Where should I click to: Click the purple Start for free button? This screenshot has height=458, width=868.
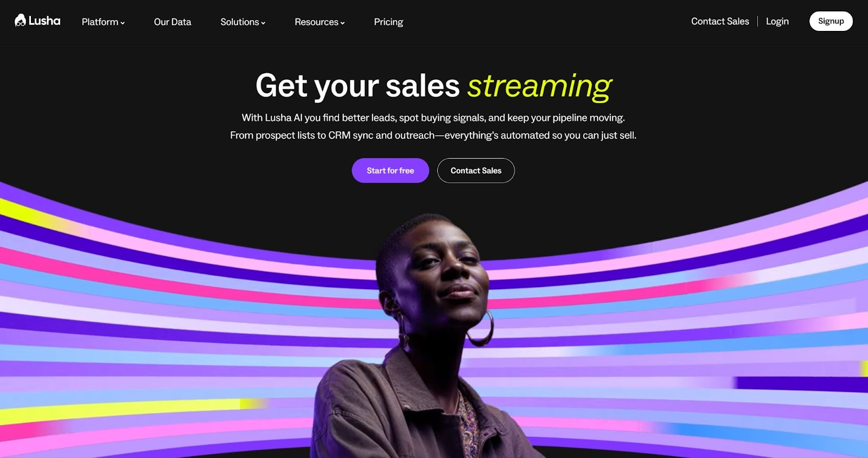390,170
